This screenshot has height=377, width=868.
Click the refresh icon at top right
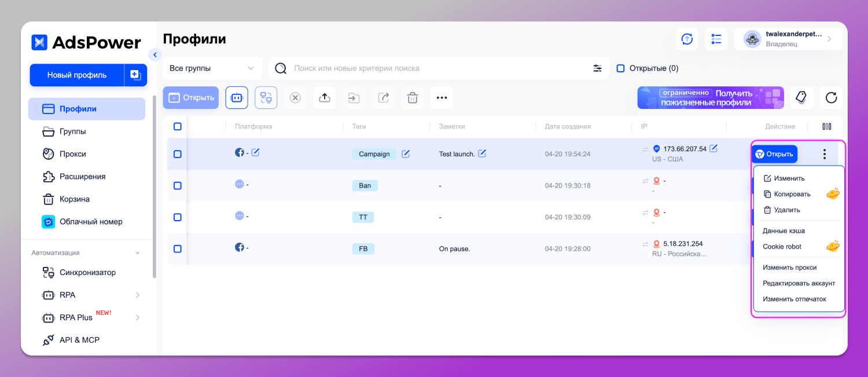[x=831, y=97]
